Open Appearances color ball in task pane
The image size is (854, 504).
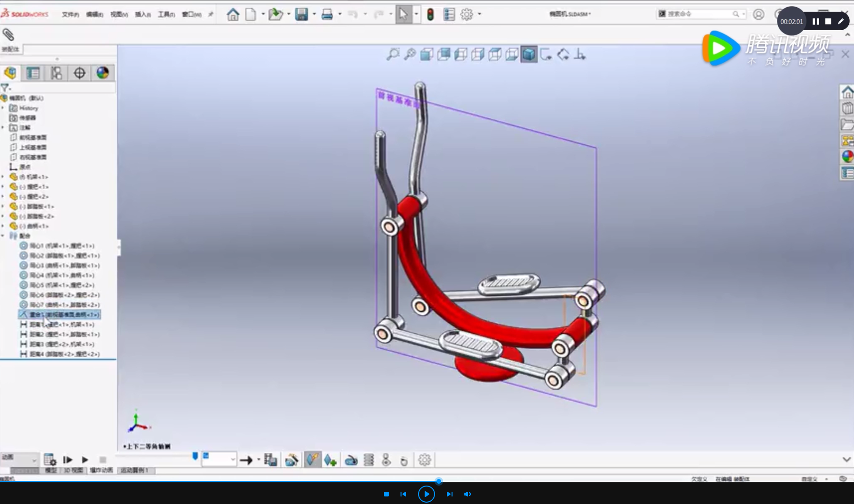pyautogui.click(x=847, y=156)
